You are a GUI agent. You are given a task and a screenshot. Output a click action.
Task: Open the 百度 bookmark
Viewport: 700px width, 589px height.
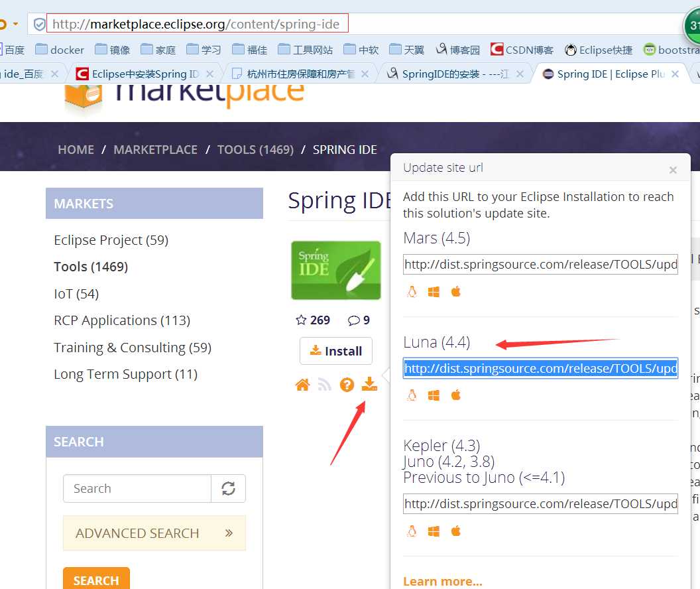(x=12, y=50)
